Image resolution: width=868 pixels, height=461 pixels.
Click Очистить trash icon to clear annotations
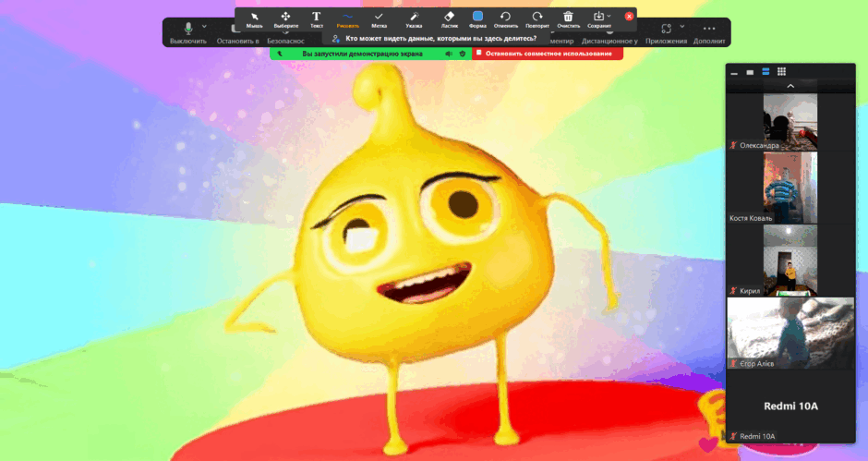tap(568, 19)
